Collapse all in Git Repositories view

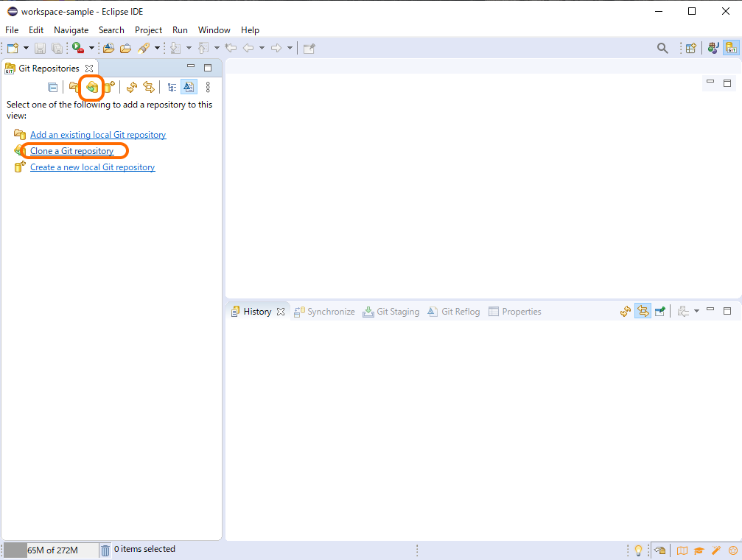pyautogui.click(x=53, y=87)
